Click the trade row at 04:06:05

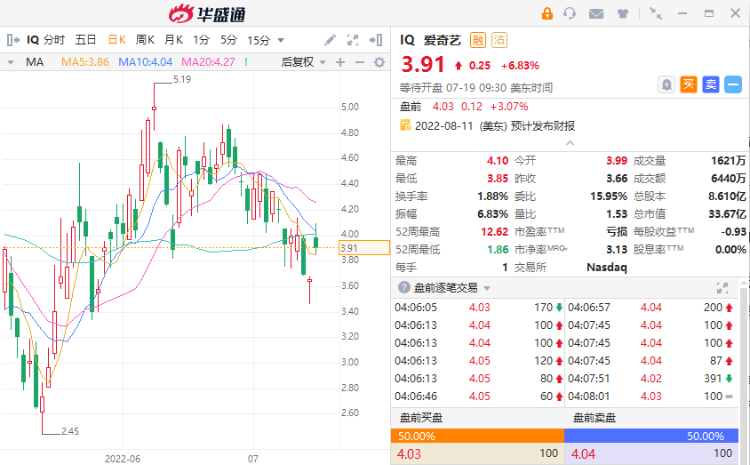(x=478, y=307)
